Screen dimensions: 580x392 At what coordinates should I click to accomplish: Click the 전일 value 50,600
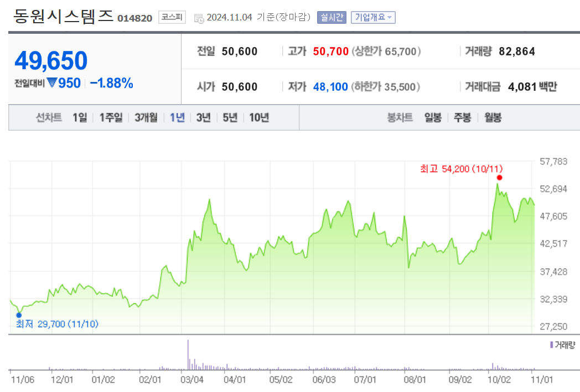[239, 51]
